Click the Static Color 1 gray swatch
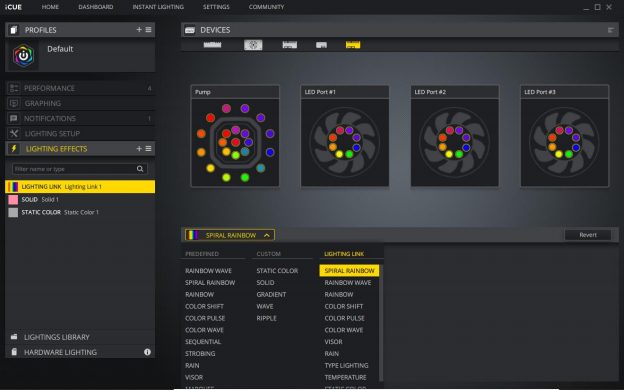 (x=13, y=212)
